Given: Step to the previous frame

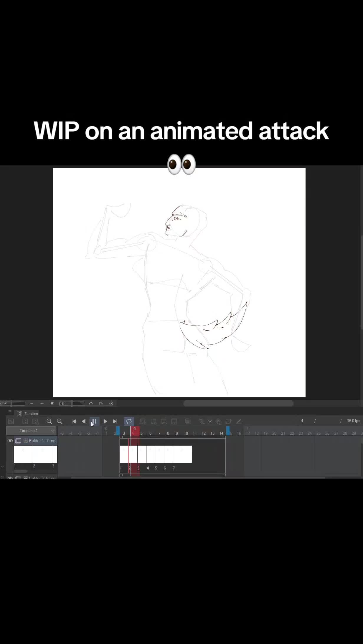Looking at the screenshot, I should click(84, 421).
